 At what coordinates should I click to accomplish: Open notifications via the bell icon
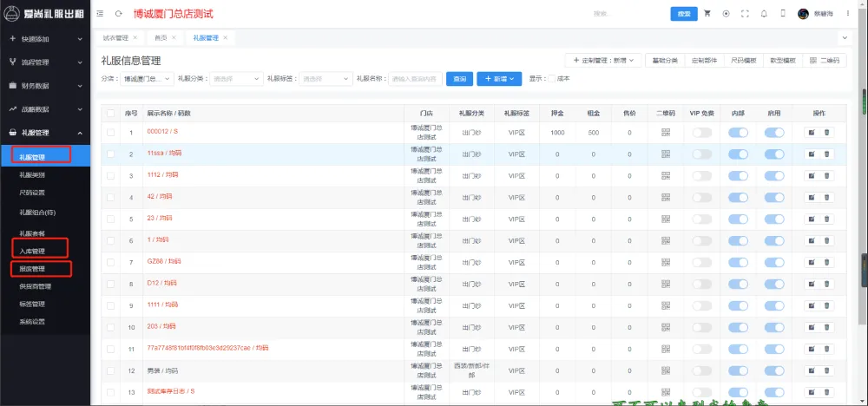[764, 14]
